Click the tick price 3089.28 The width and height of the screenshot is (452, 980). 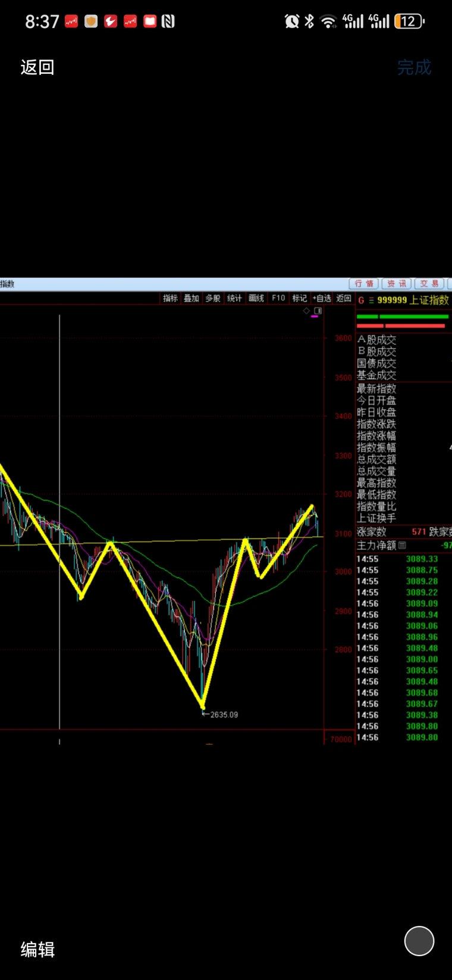(422, 581)
